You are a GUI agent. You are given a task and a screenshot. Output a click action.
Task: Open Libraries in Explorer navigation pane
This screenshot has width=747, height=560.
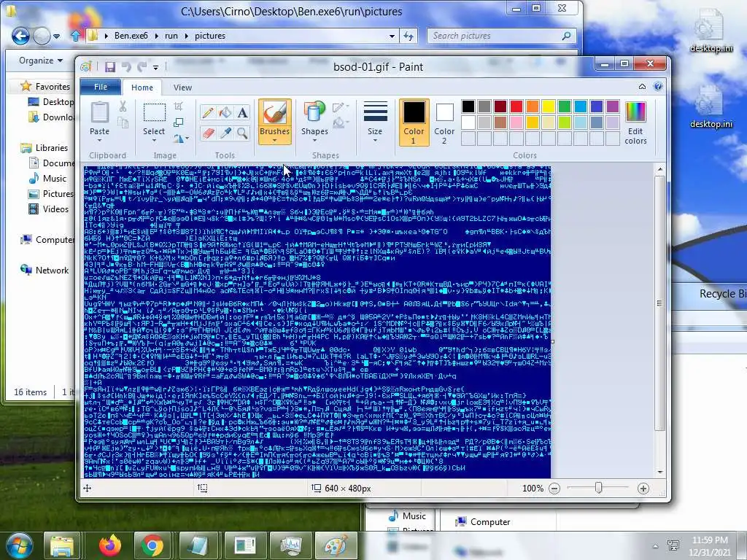(52, 147)
